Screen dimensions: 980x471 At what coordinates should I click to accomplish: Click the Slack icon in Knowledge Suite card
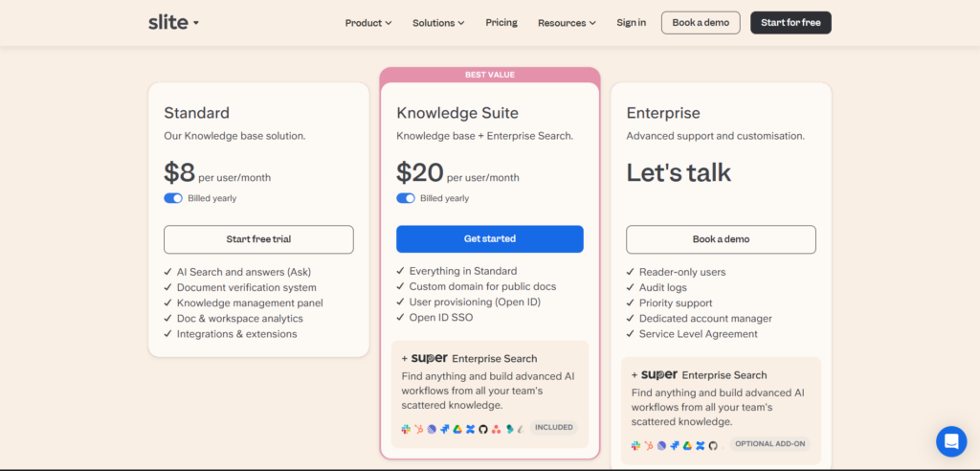point(406,429)
